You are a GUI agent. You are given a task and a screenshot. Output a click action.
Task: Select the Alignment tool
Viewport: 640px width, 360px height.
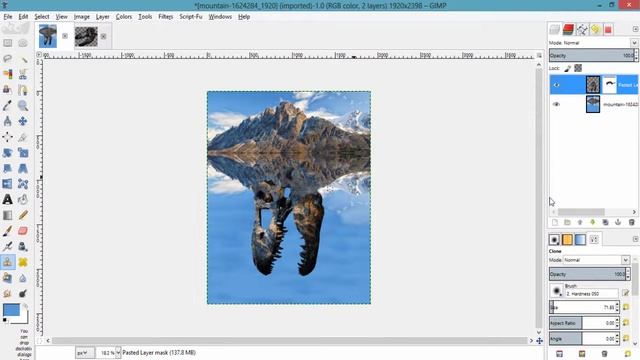pyautogui.click(x=7, y=137)
